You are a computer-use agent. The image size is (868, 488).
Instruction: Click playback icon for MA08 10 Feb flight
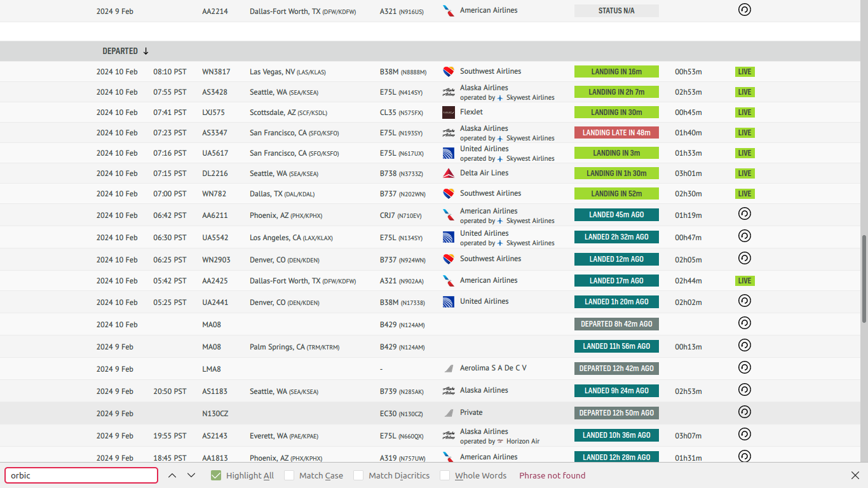[745, 323]
